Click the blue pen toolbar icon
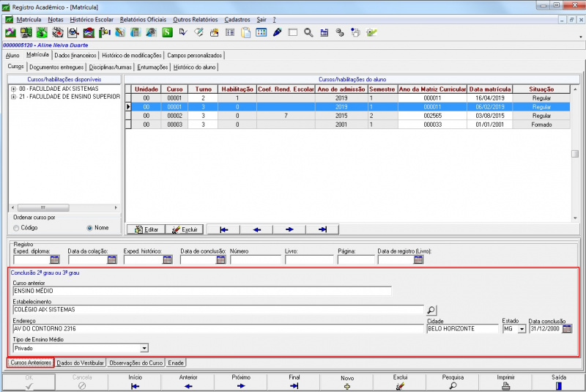Image resolution: width=586 pixels, height=392 pixels. 278,32
